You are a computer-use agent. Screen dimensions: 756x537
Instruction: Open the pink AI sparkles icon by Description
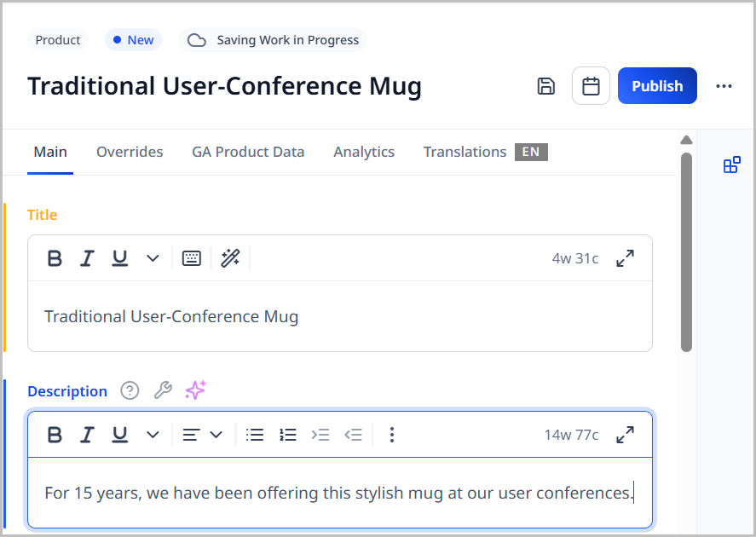[194, 390]
